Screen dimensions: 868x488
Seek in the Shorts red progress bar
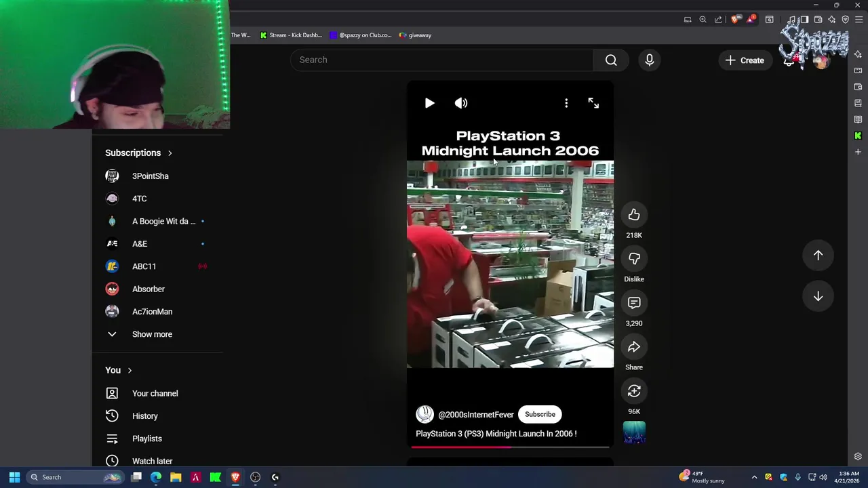point(510,447)
